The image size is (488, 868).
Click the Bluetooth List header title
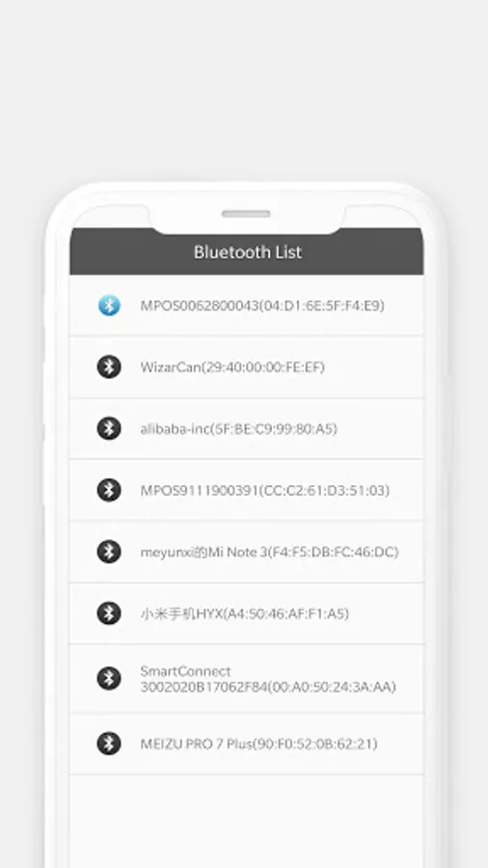pos(247,252)
